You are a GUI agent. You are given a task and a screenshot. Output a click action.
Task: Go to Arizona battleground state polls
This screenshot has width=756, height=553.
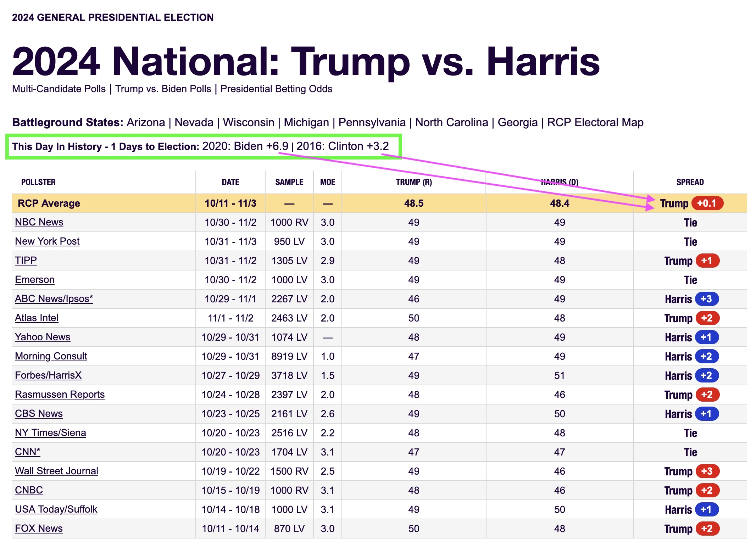(146, 122)
